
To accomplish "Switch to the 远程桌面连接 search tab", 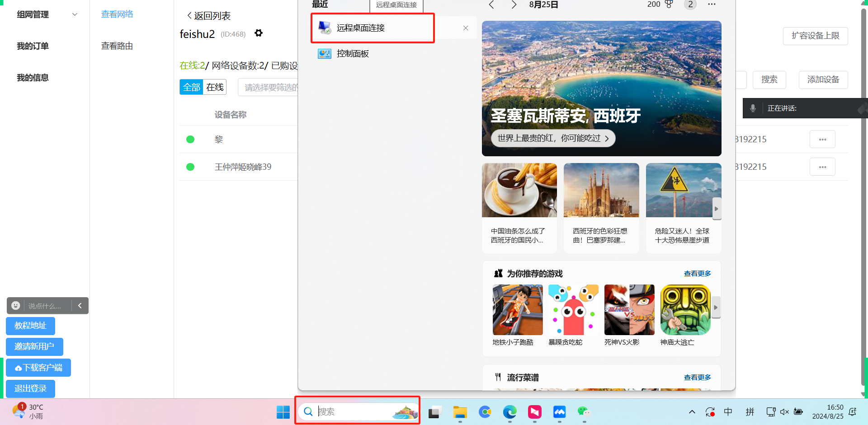I will (396, 5).
